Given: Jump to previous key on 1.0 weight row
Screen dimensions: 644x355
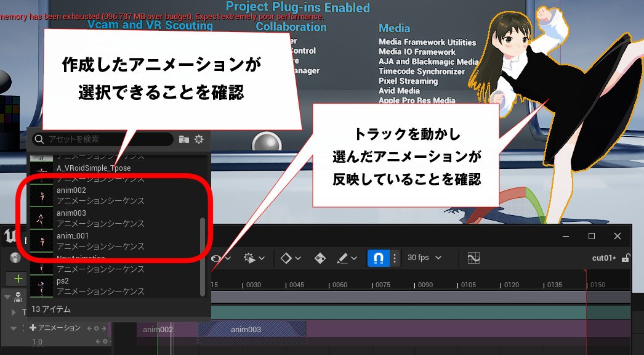Looking at the screenshot, I should pos(98,341).
